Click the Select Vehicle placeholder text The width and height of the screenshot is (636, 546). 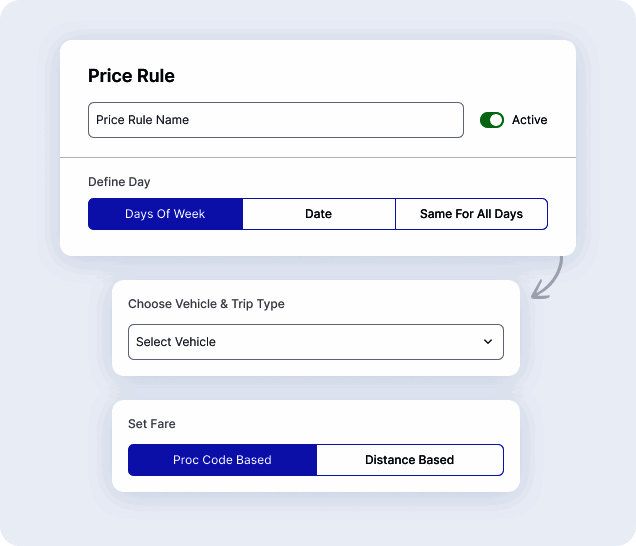[x=176, y=342]
